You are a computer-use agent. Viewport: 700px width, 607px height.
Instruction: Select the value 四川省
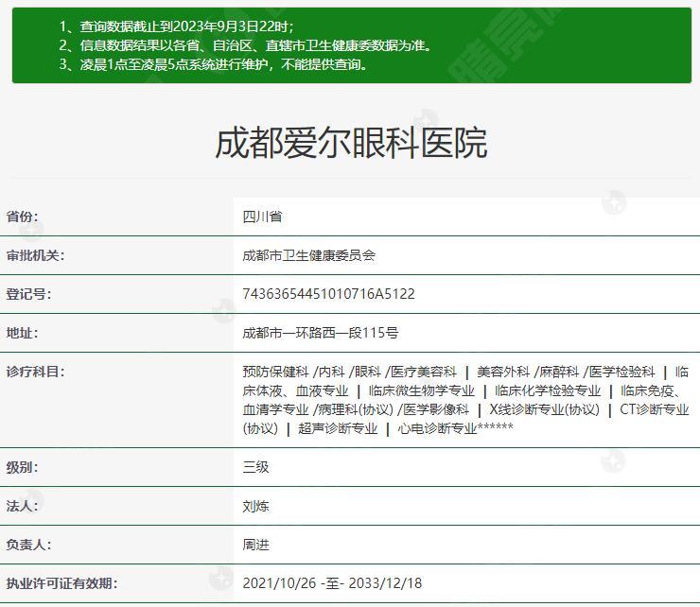coord(263,217)
